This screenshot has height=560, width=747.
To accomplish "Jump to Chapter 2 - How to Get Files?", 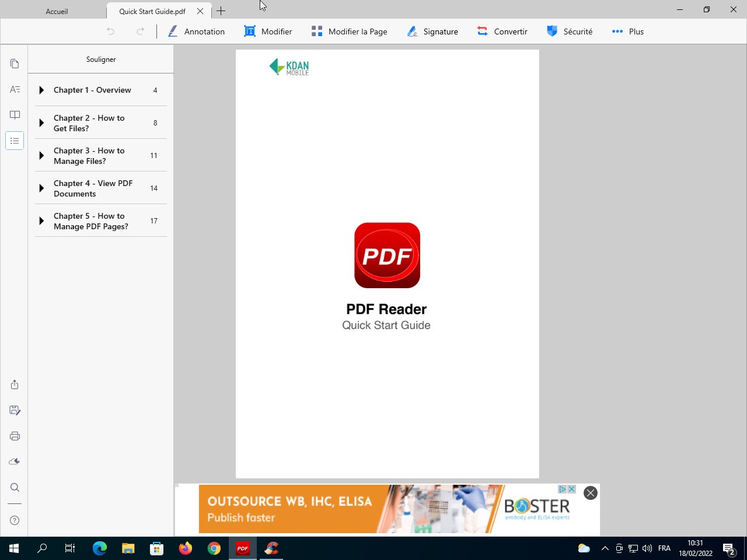I will tap(89, 123).
